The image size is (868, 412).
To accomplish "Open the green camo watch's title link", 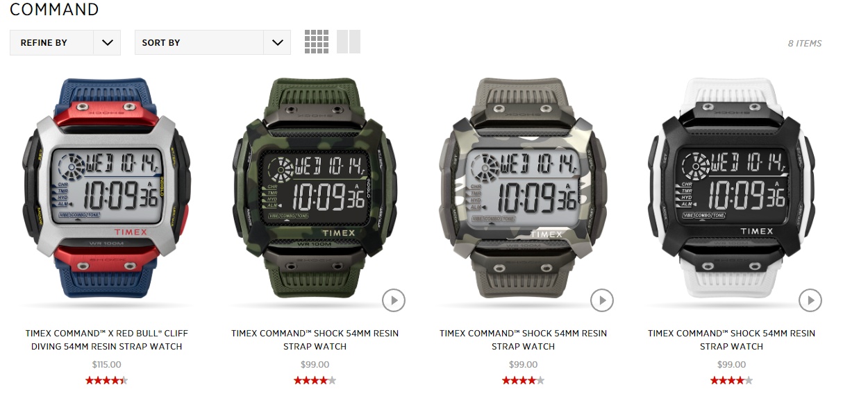I will (315, 340).
